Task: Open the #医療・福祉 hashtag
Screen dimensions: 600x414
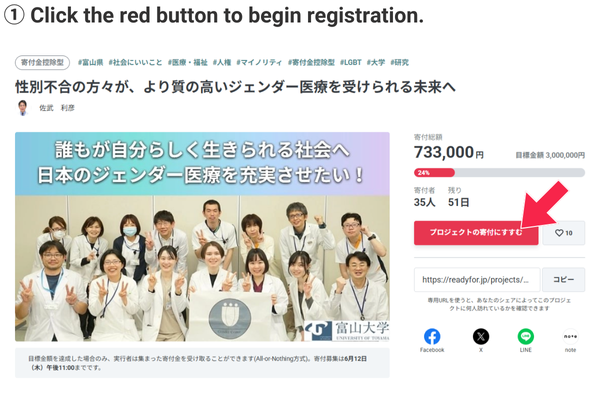Action: [x=188, y=62]
